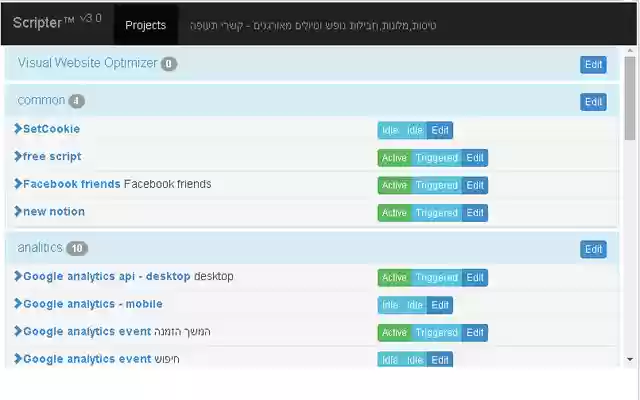This screenshot has width=640, height=400.
Task: Expand the SetCookie script chevron
Action: point(18,129)
